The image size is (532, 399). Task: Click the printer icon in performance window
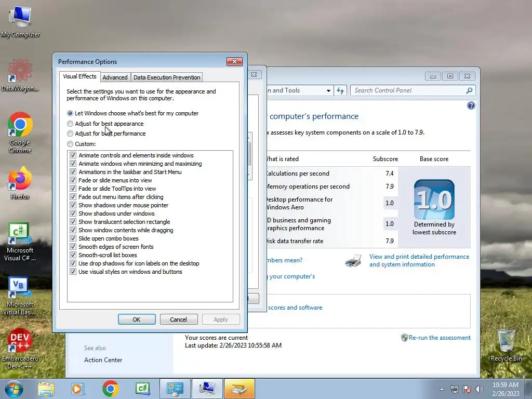(x=353, y=261)
